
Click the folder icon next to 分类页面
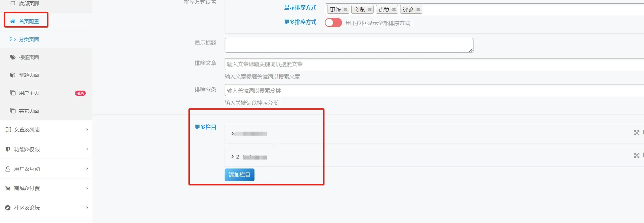[x=13, y=39]
